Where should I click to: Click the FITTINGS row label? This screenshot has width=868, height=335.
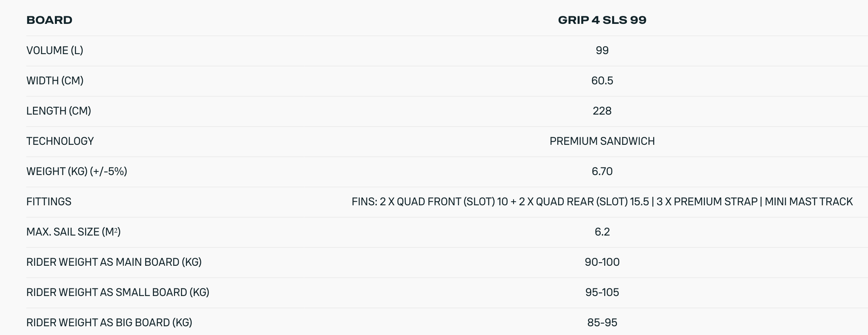click(49, 202)
